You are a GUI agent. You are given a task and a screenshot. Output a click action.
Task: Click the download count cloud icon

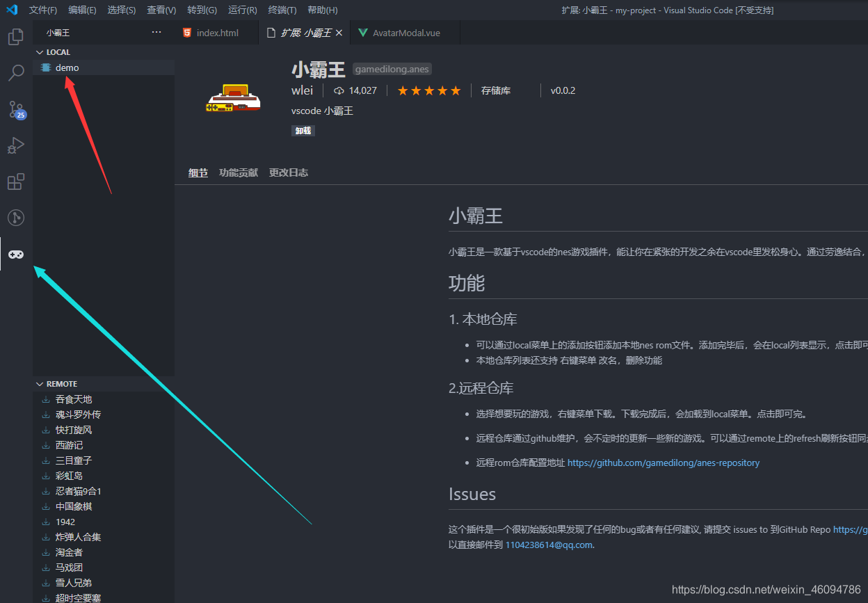[339, 90]
